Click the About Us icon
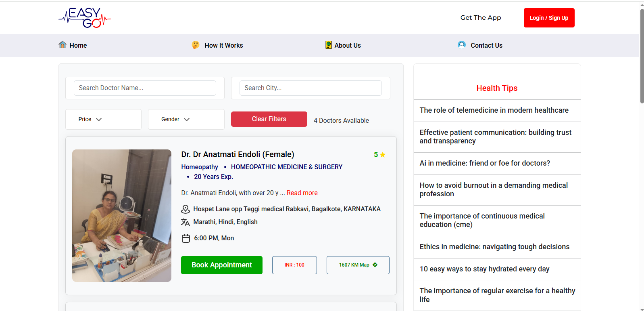Viewport: 644px width, 311px height. (329, 45)
